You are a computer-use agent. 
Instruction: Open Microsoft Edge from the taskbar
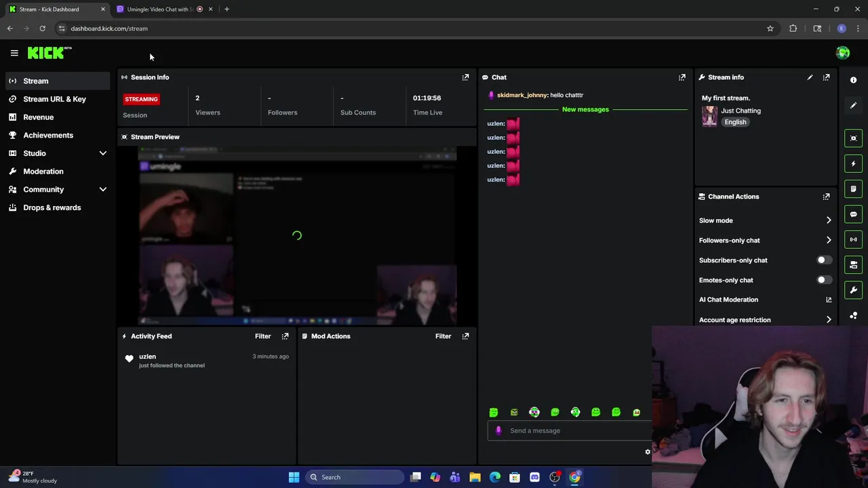495,477
